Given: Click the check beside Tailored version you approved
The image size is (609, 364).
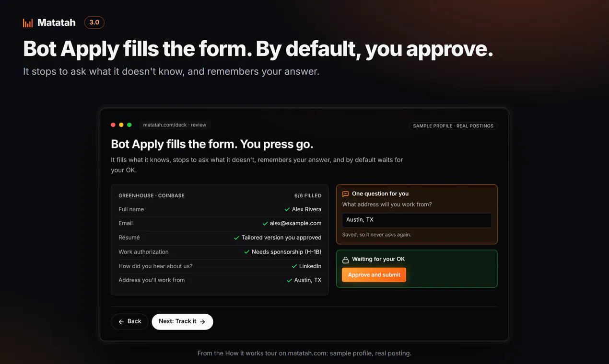Looking at the screenshot, I should pos(236,238).
